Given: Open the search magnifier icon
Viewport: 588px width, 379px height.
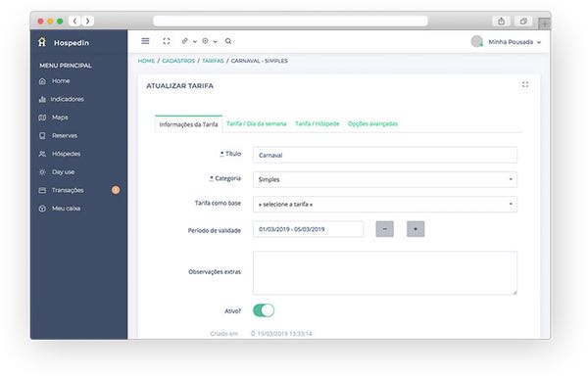Looking at the screenshot, I should [x=228, y=41].
